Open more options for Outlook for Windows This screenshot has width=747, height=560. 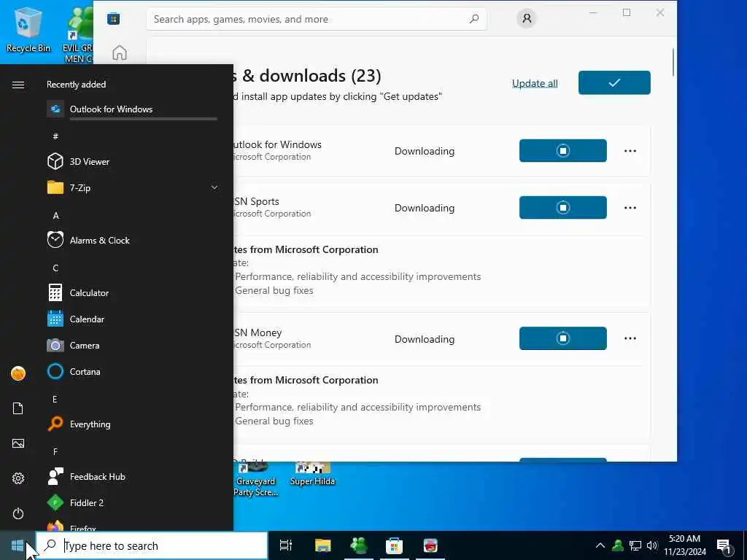click(630, 151)
